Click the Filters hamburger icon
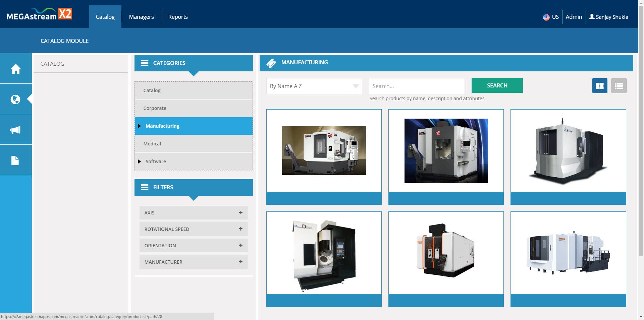 pyautogui.click(x=145, y=187)
